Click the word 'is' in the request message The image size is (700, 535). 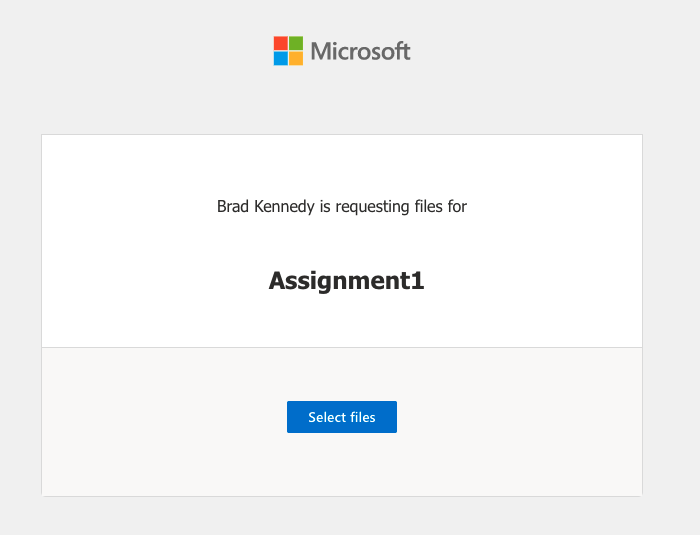[x=325, y=206]
